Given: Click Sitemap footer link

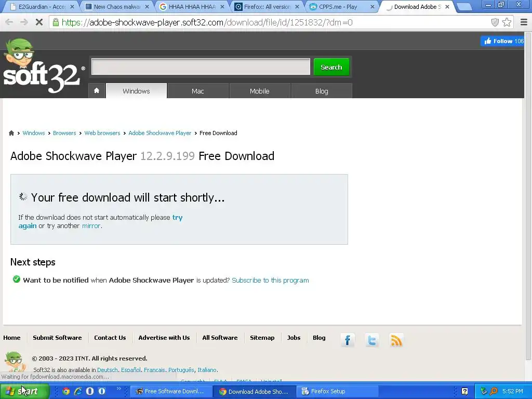Looking at the screenshot, I should [x=262, y=338].
